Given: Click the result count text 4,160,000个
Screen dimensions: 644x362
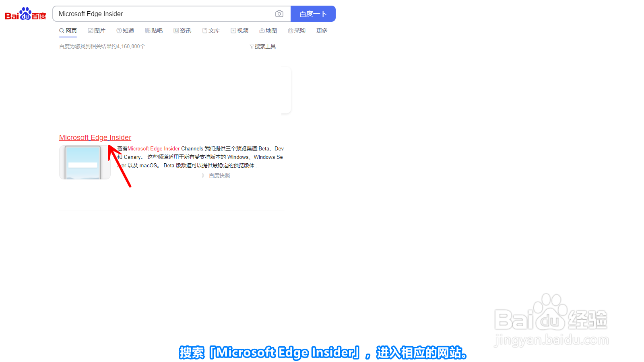Looking at the screenshot, I should point(131,46).
